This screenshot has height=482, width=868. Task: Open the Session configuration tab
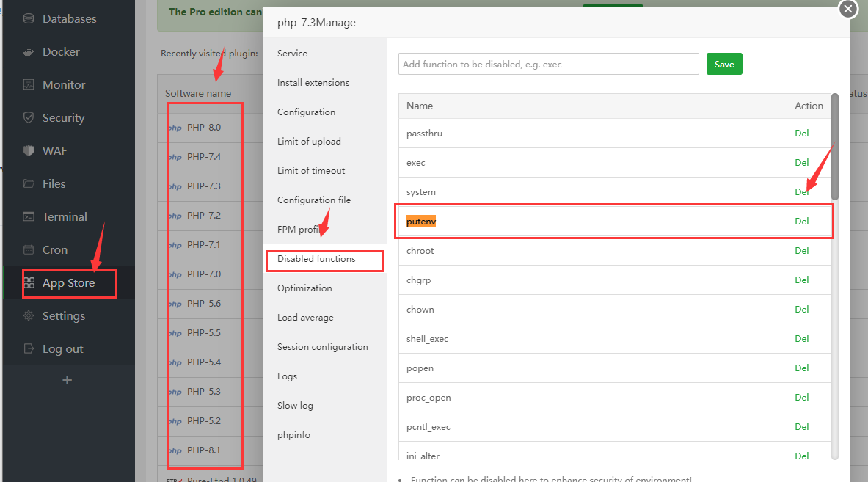(323, 347)
